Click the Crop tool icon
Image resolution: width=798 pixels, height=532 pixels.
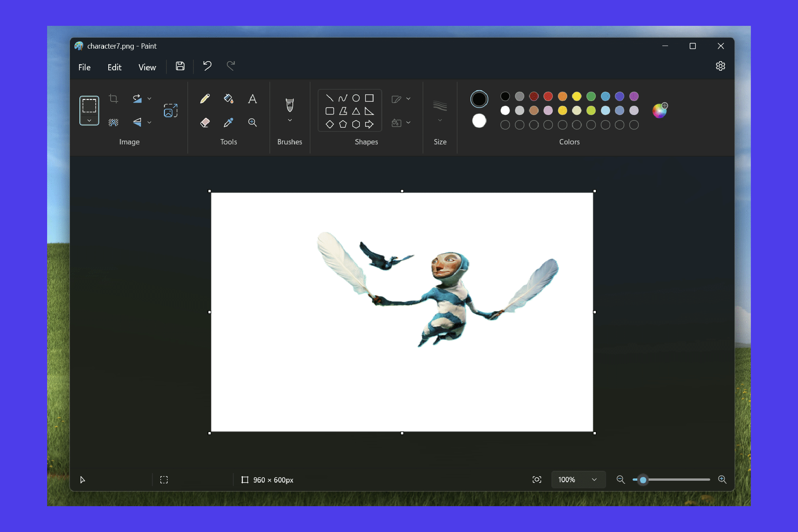[113, 99]
